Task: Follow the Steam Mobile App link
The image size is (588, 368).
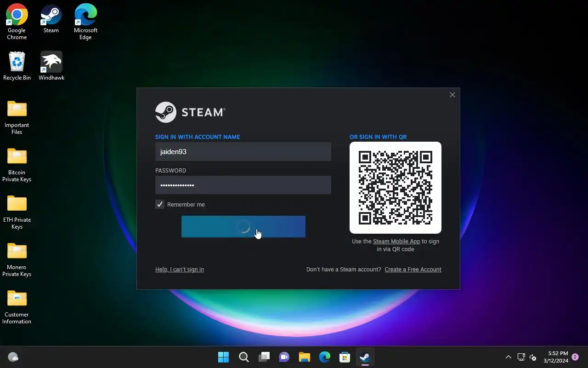Action: 396,241
